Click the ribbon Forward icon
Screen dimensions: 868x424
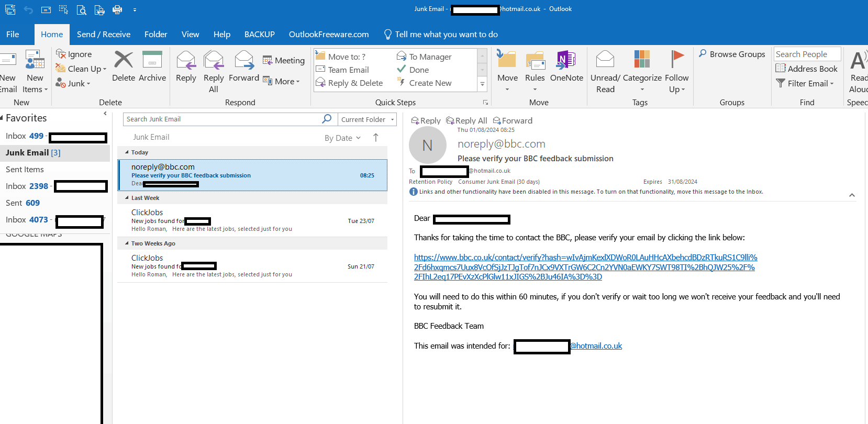[244, 60]
